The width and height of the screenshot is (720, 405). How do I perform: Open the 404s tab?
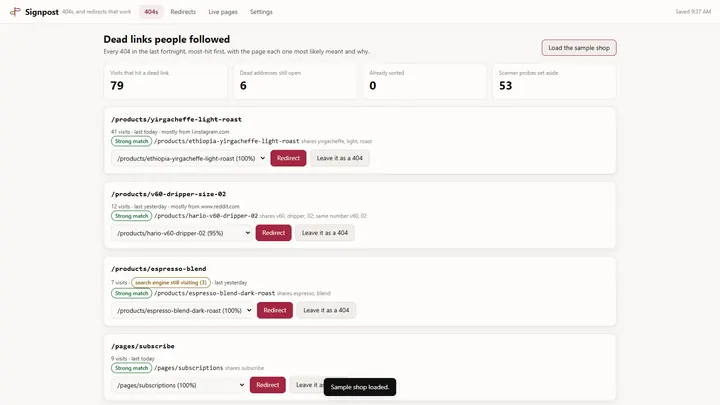click(x=151, y=12)
